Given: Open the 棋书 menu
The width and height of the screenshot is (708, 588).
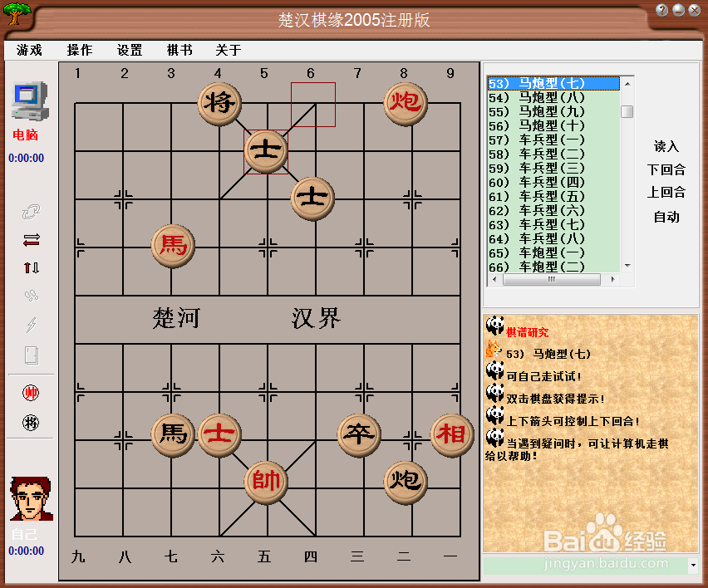Looking at the screenshot, I should click(x=179, y=50).
